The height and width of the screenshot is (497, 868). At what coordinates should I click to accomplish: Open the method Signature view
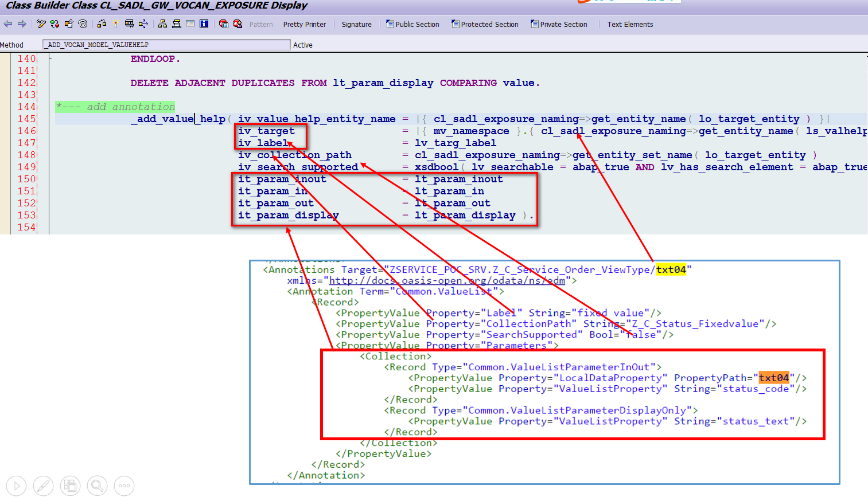point(356,24)
